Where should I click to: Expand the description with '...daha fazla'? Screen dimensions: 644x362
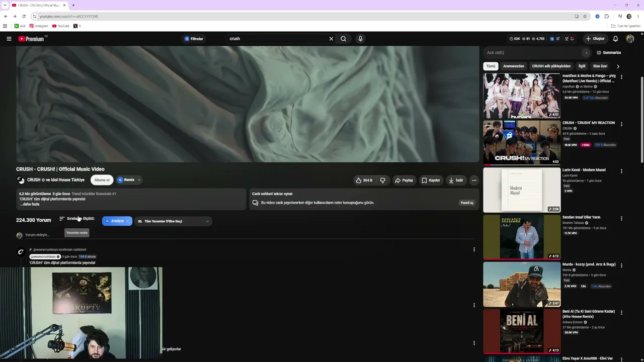pyautogui.click(x=30, y=204)
